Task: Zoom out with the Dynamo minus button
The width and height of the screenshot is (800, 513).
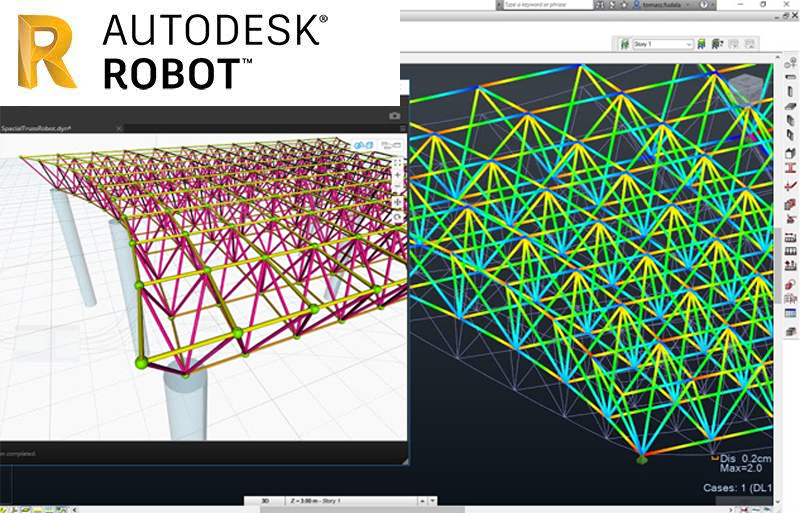Action: [397, 186]
